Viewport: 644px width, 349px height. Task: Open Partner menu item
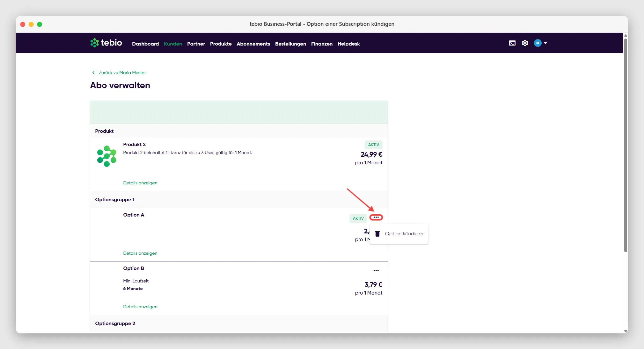(196, 44)
